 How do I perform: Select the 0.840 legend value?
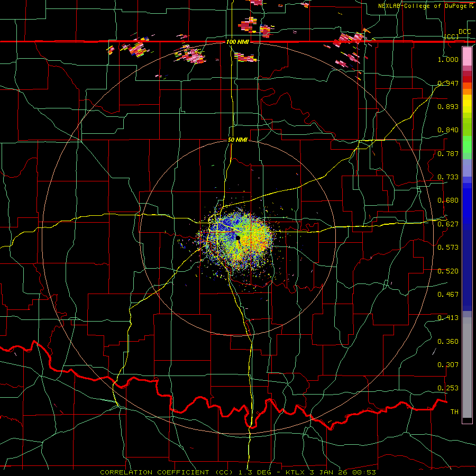tap(448, 130)
